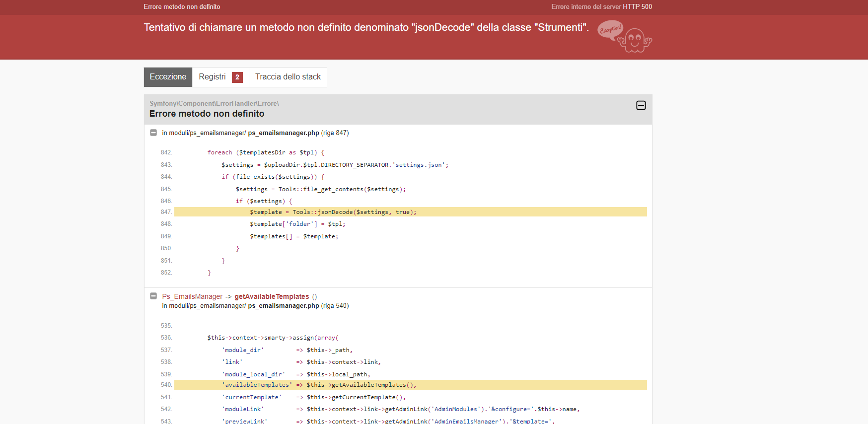Collapse the riga 847 trace entry
Image resolution: width=868 pixels, height=424 pixels.
(x=153, y=133)
